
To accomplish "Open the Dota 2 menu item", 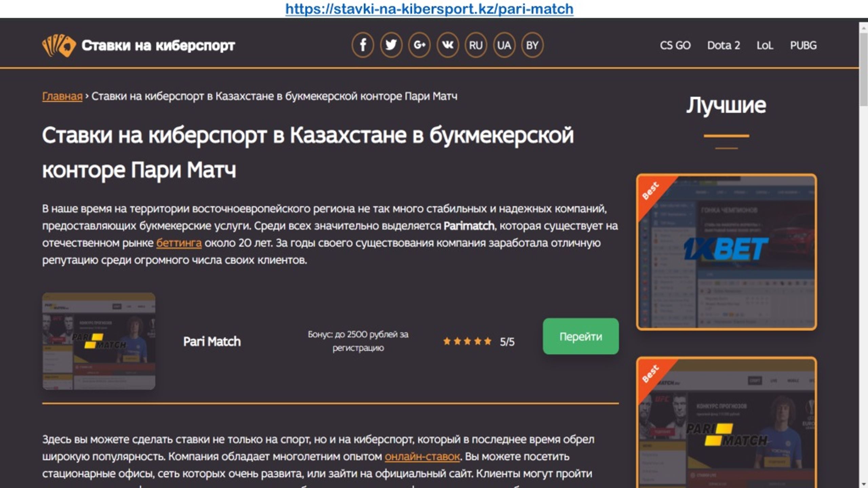I will (724, 45).
